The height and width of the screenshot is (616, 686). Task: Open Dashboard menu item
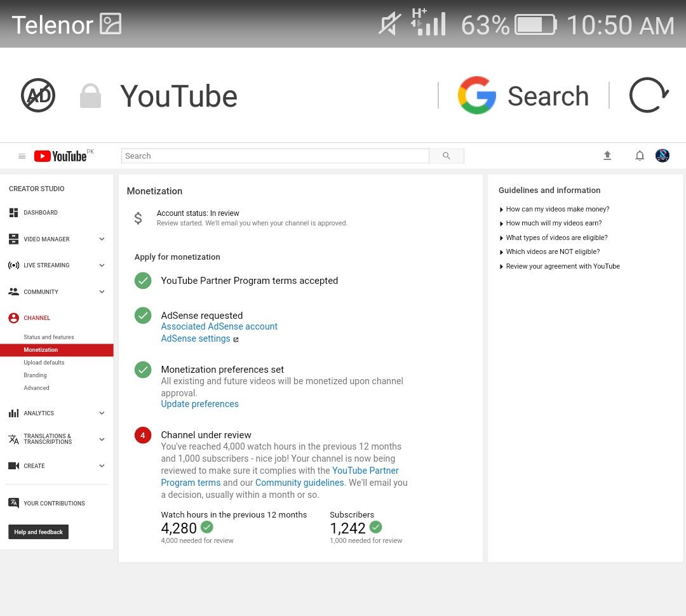pos(41,213)
